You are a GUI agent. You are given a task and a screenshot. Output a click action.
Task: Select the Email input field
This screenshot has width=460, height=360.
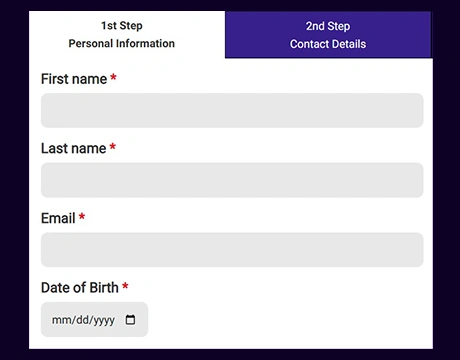point(232,250)
